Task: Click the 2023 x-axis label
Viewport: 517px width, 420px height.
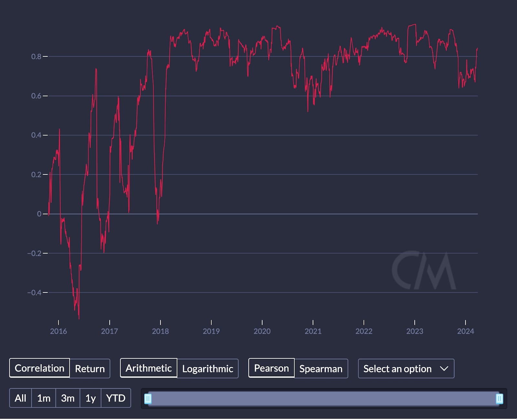Action: click(415, 331)
